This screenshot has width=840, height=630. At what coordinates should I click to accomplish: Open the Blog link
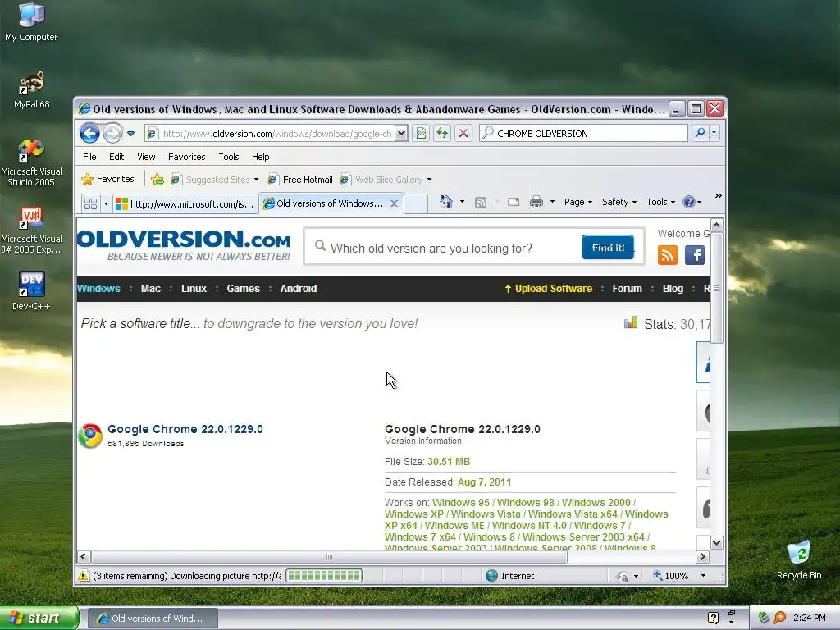673,288
